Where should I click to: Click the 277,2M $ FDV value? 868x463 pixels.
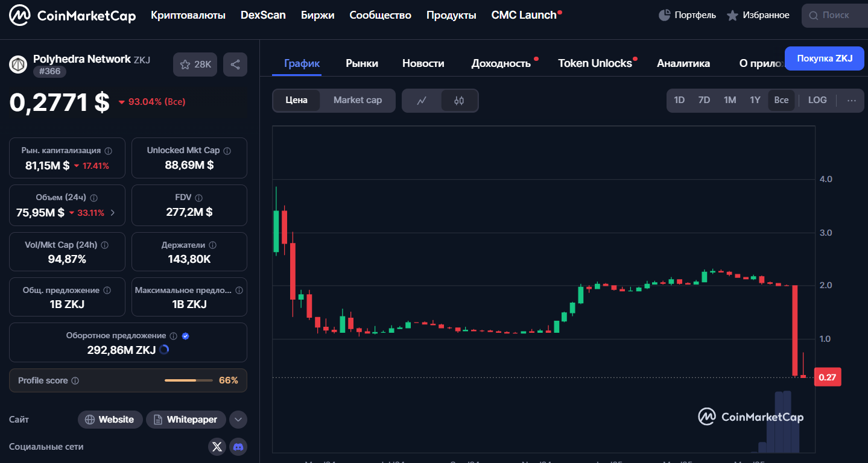click(189, 212)
